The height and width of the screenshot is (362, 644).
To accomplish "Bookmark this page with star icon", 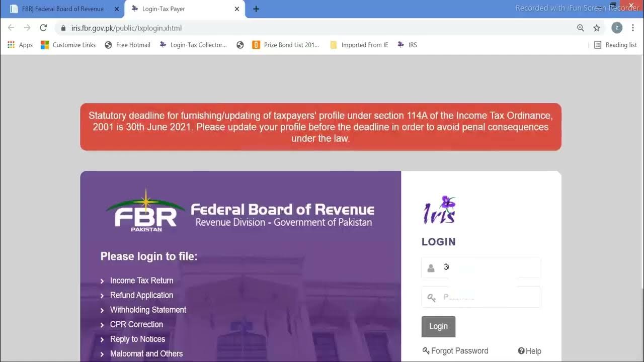I will (597, 28).
